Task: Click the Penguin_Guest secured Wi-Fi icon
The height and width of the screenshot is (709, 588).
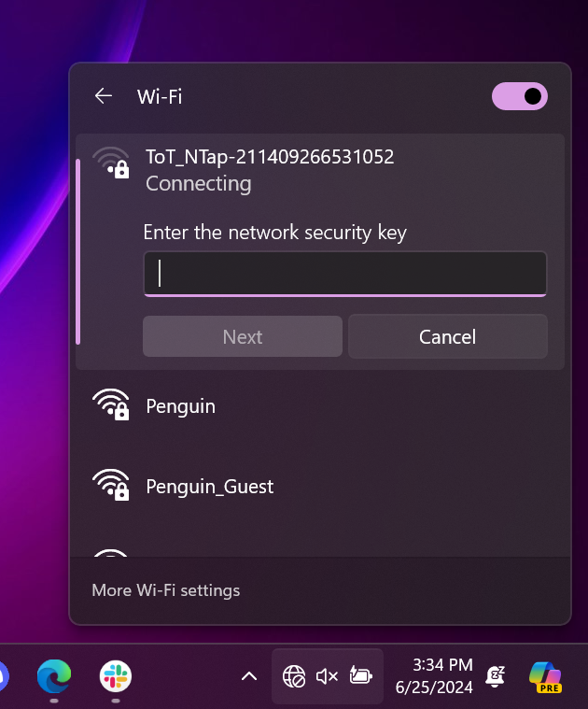Action: (x=111, y=485)
